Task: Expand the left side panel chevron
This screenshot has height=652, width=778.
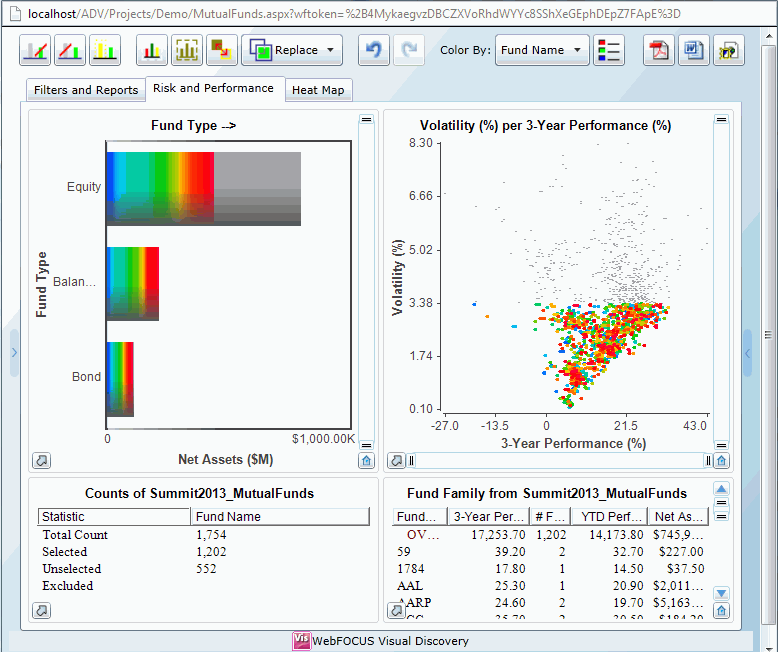Action: (14, 352)
